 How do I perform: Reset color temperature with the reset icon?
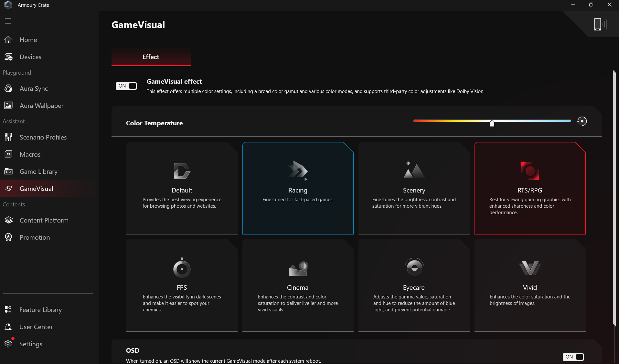pyautogui.click(x=582, y=121)
